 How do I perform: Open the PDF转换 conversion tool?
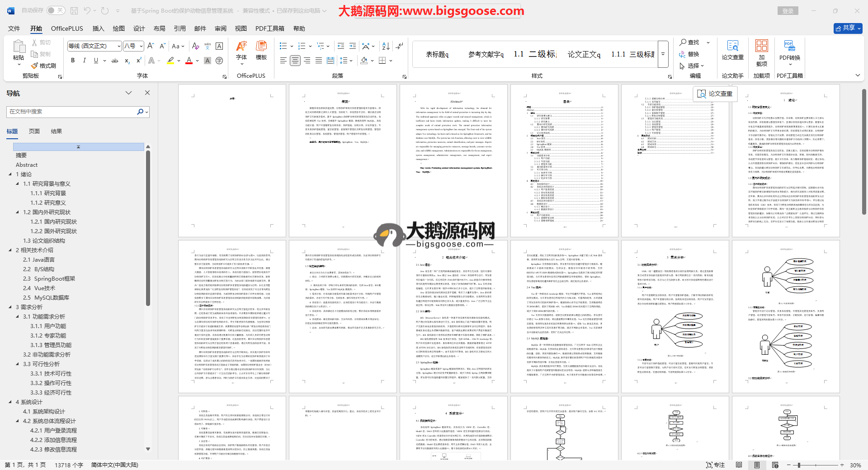789,51
